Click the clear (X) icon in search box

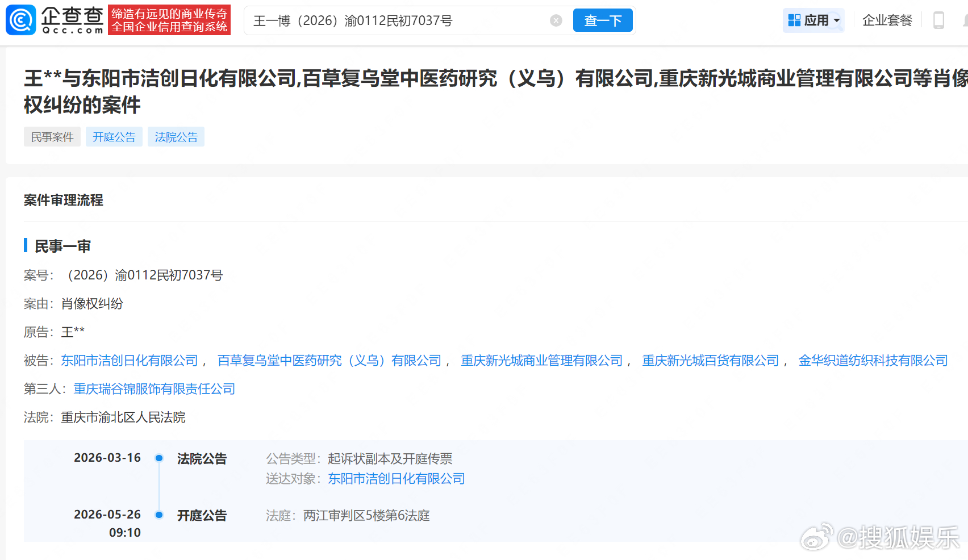[x=555, y=20]
